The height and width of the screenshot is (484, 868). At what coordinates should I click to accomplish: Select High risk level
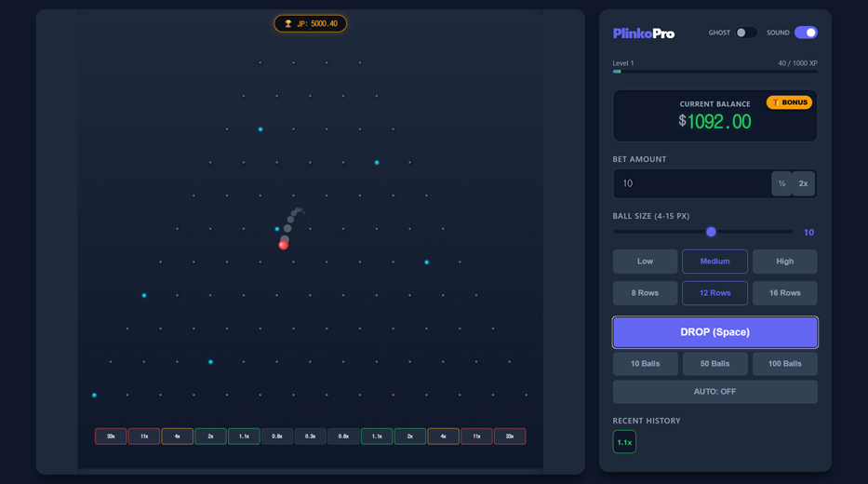(x=784, y=262)
